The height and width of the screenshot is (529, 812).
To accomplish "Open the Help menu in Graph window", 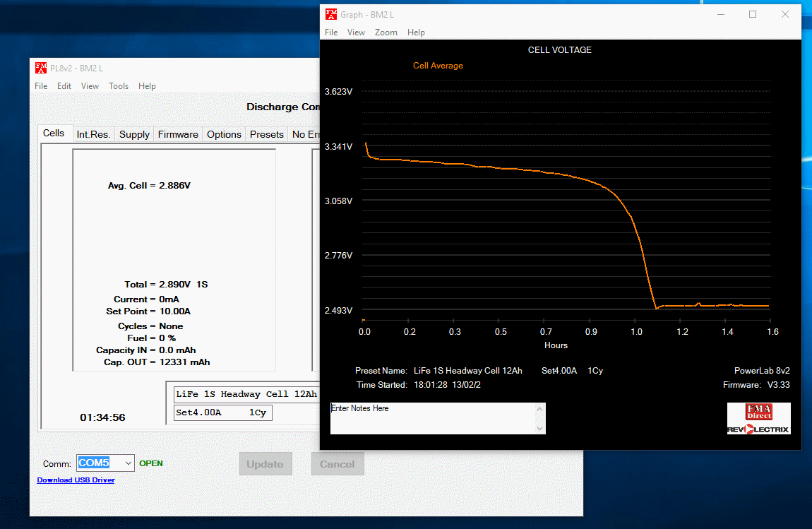I will tap(416, 32).
